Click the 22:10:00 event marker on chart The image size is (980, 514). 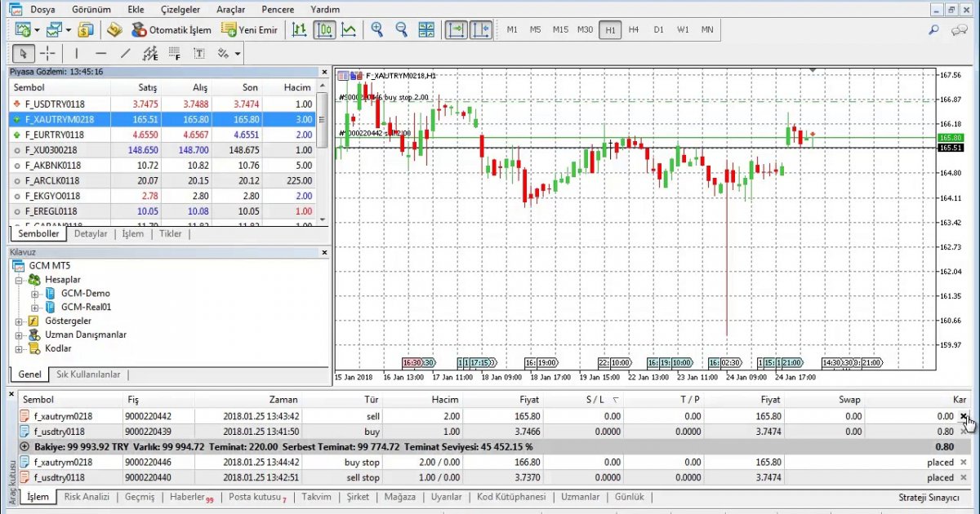click(614, 363)
